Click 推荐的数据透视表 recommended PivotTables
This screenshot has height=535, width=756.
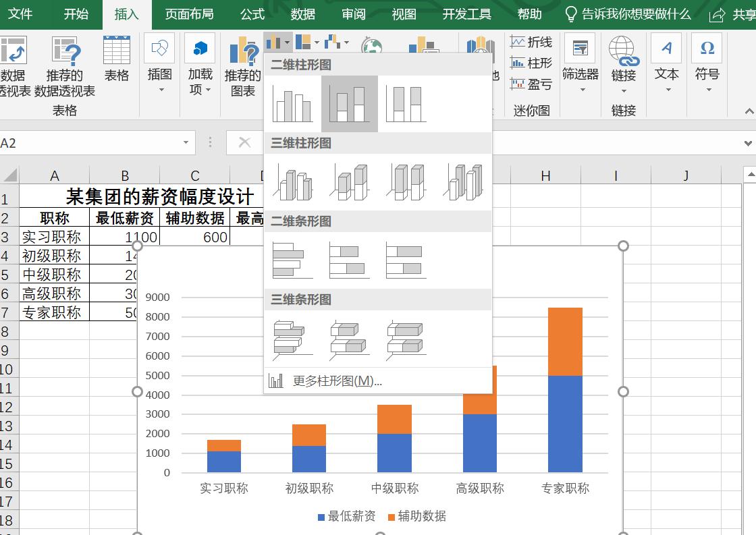[65, 66]
